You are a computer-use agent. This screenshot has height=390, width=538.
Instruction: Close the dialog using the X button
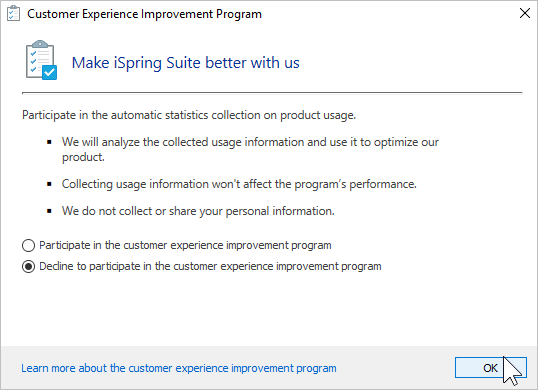[525, 14]
